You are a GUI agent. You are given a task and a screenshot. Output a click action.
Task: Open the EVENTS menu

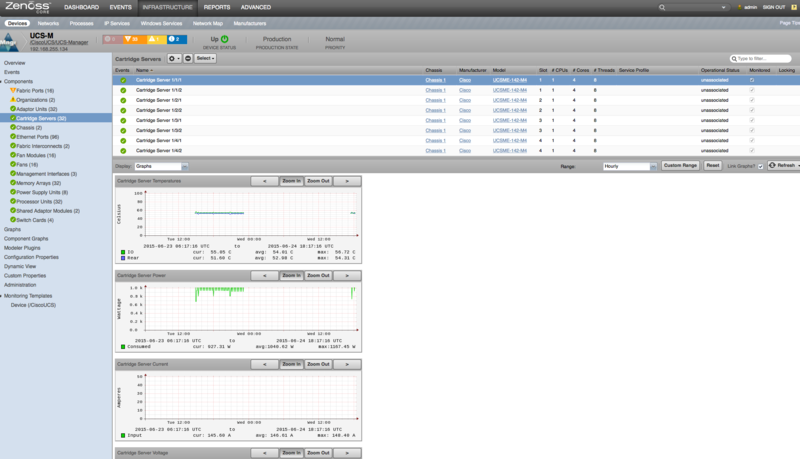[x=120, y=7]
